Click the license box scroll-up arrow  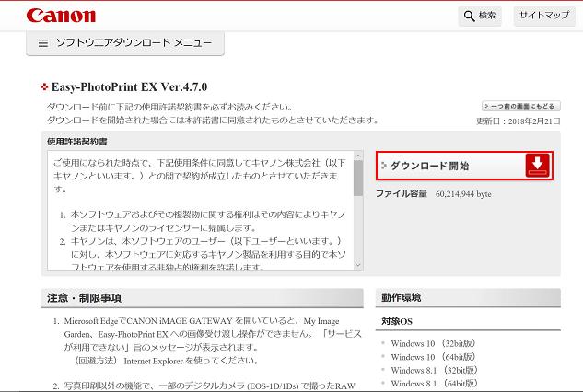(358, 156)
